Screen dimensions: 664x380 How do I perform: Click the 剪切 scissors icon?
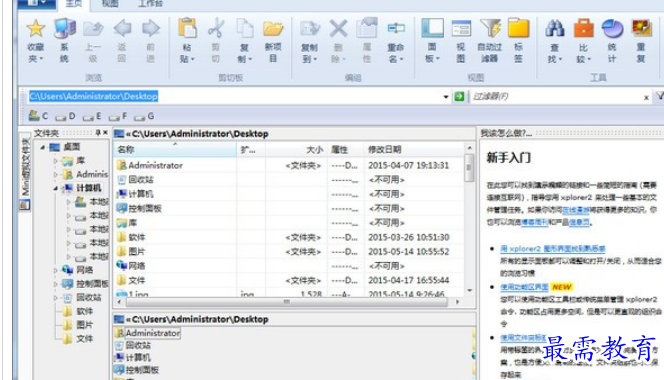[x=216, y=28]
